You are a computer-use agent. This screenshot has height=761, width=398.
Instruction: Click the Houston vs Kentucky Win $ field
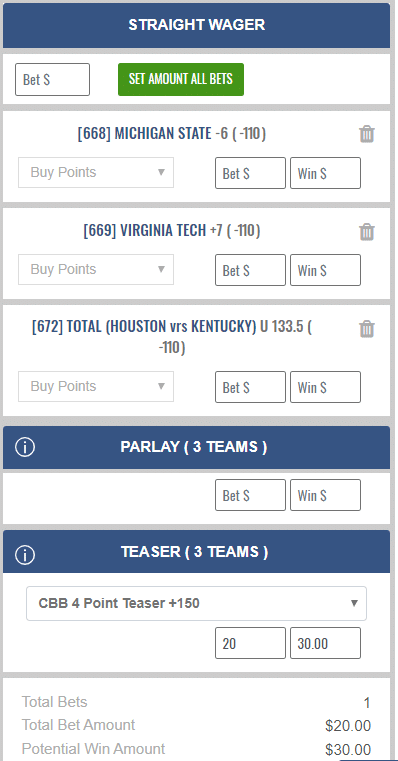coord(326,387)
